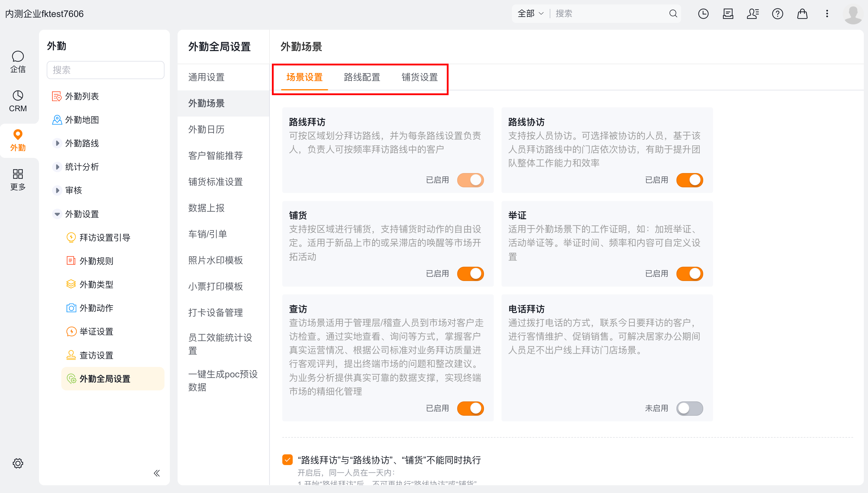Open the history clock icon in header
This screenshot has height=493, width=868.
pos(703,14)
